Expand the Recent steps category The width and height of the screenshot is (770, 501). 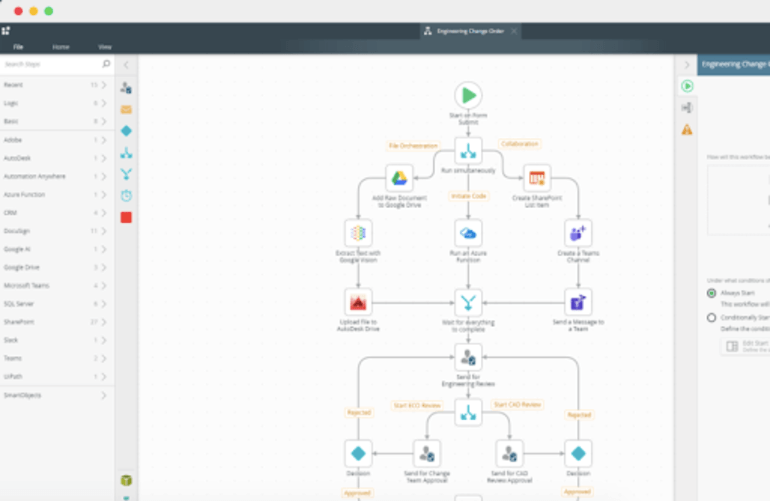[57, 85]
